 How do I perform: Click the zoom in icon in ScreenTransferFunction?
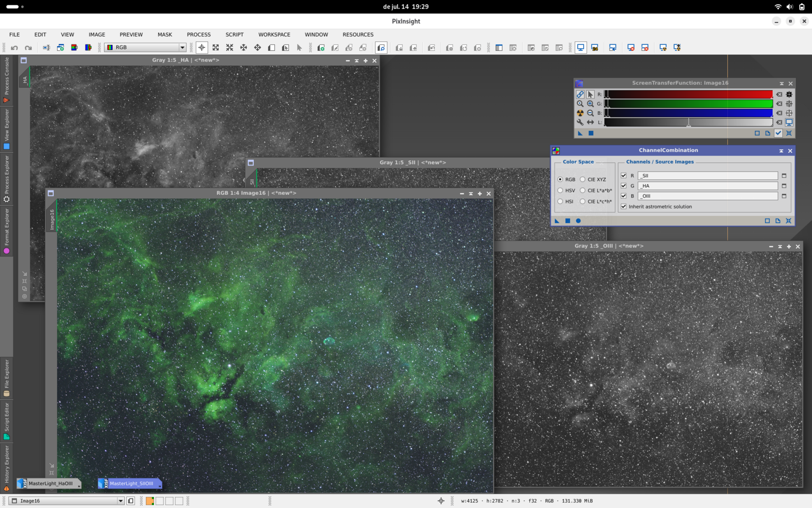pyautogui.click(x=590, y=104)
